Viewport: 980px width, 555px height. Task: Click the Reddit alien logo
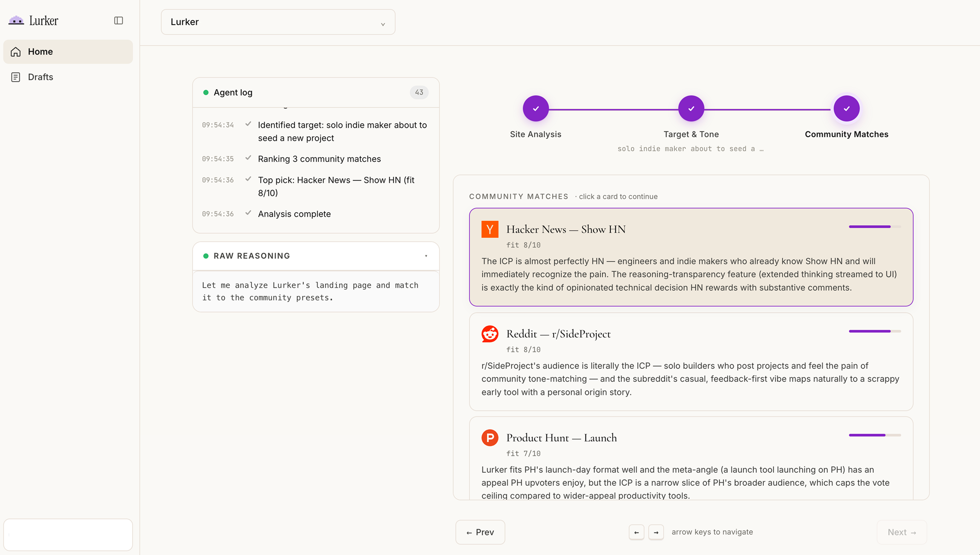[490, 333]
